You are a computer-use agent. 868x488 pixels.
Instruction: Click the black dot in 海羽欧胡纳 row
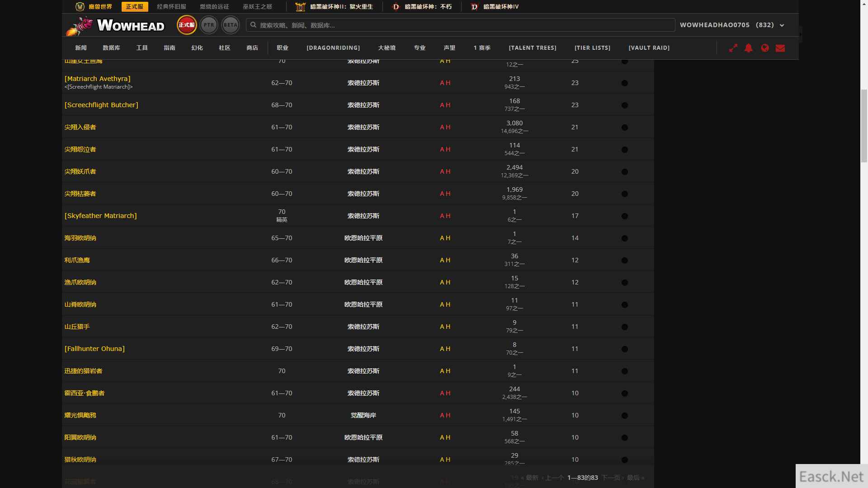pos(625,238)
